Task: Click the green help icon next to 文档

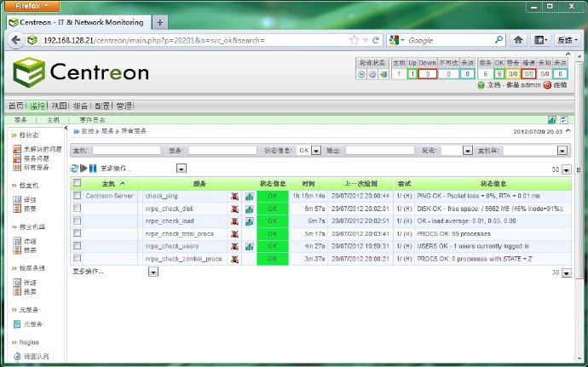Action: point(481,85)
